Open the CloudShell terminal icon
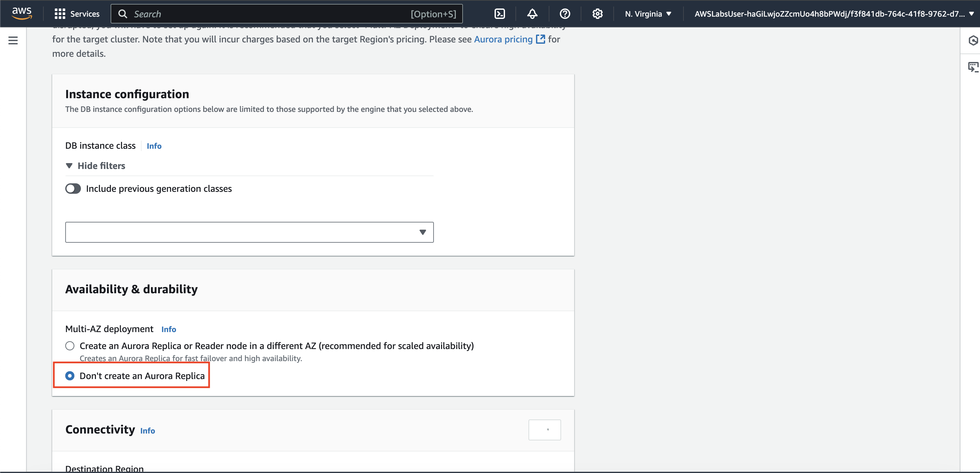The image size is (980, 473). pos(499,14)
